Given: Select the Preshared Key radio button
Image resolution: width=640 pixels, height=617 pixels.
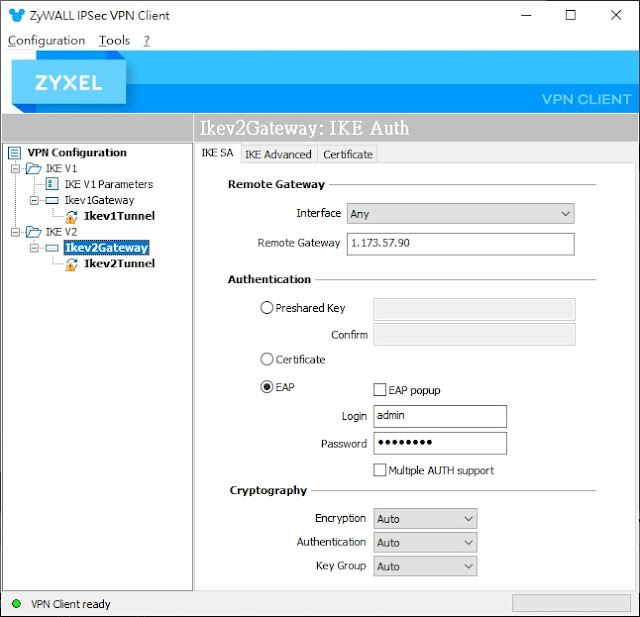Looking at the screenshot, I should [x=267, y=307].
